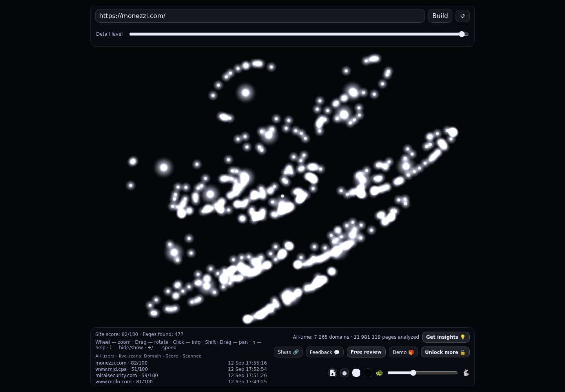
Task: Click the 12 Sep 17:51:26 timestamp
Action: click(247, 376)
